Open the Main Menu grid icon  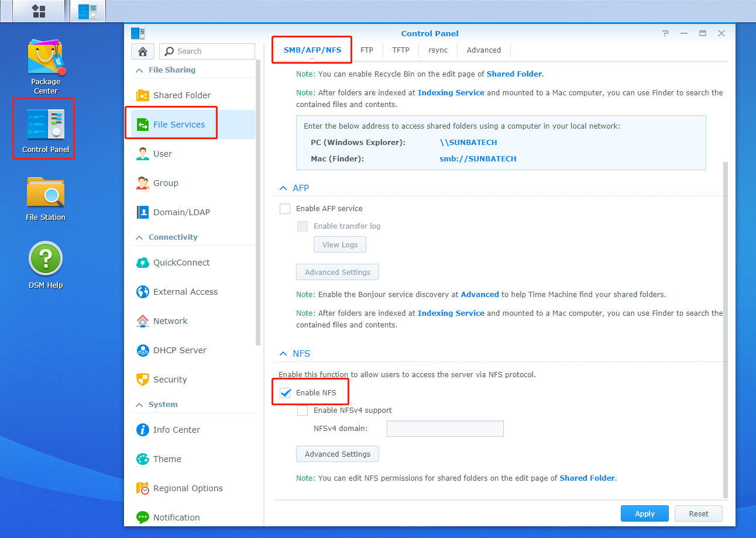[39, 11]
